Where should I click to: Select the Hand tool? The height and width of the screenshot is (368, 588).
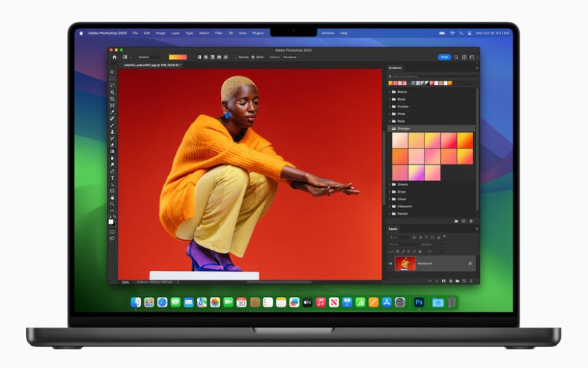112,198
